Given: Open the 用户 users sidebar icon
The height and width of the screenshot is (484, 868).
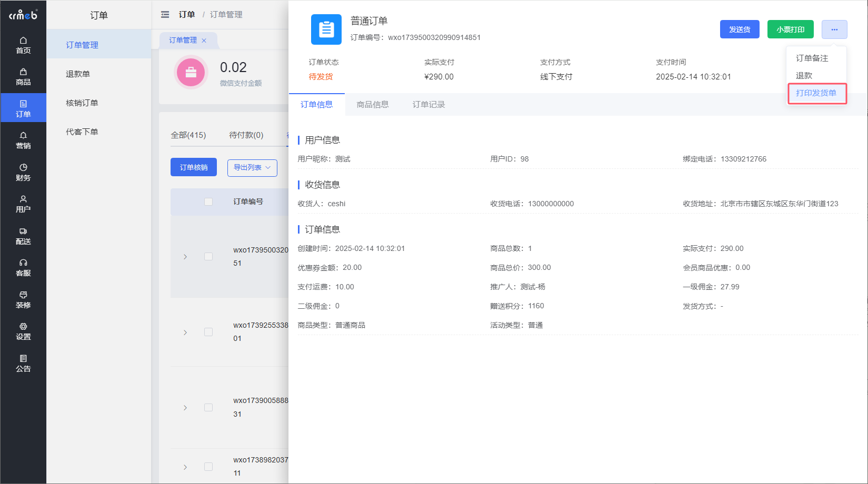Looking at the screenshot, I should point(23,204).
